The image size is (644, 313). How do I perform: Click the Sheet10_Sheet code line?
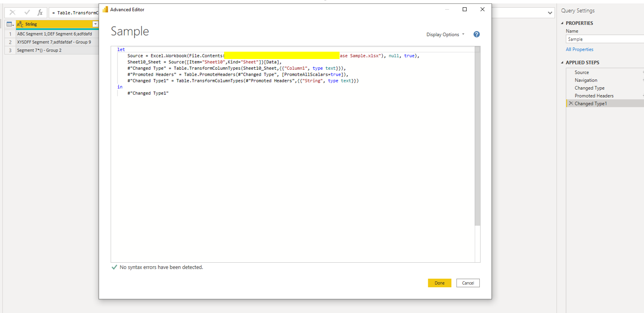pos(205,62)
